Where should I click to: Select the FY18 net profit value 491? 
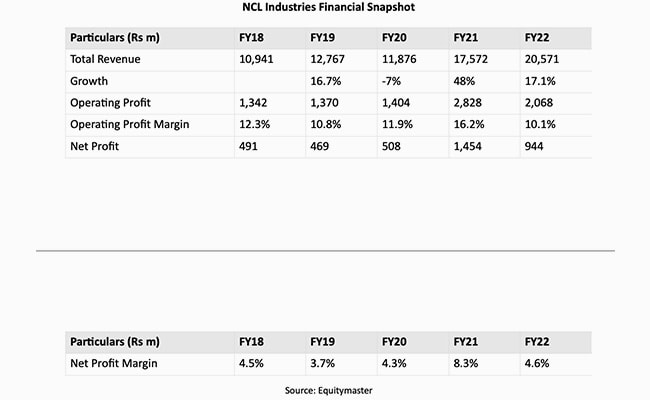[249, 146]
